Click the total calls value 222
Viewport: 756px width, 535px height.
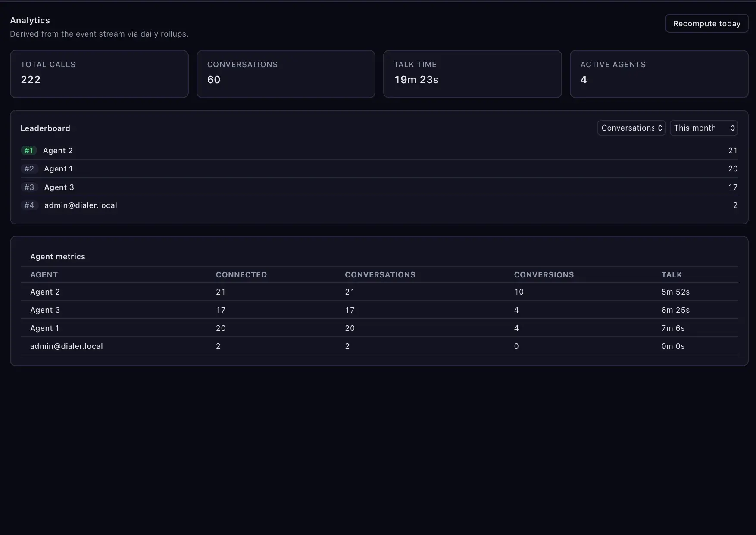click(x=31, y=80)
